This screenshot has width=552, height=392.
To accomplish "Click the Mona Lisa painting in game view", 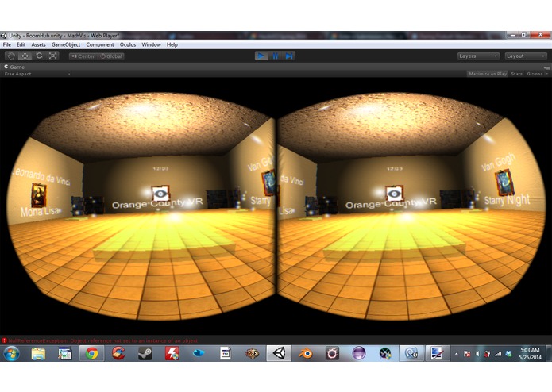I will pos(38,194).
